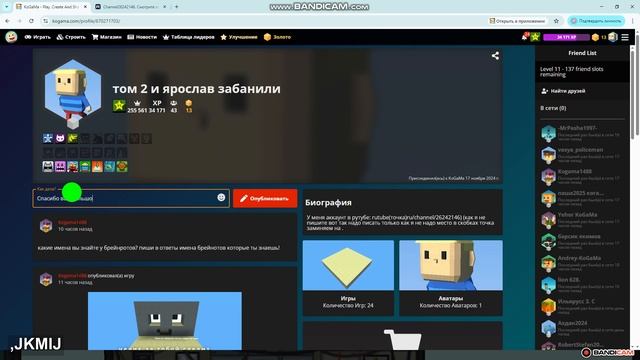Image resolution: width=640 pixels, height=360 pixels.
Task: Open the Магазин menu item
Action: 107,37
